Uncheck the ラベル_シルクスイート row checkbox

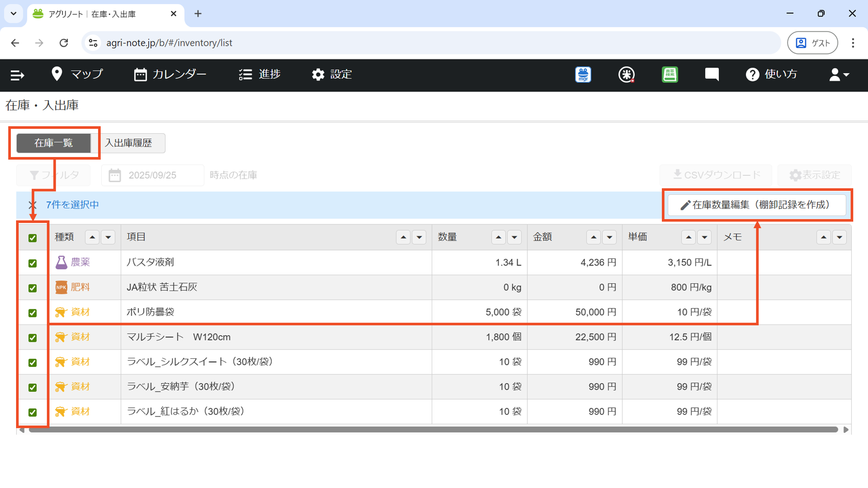point(33,362)
